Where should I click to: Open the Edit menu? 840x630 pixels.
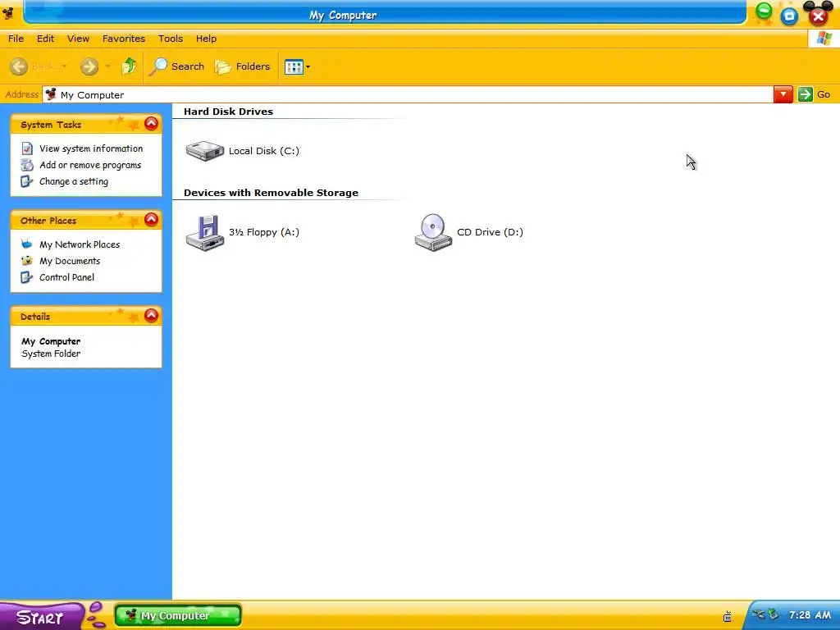click(x=45, y=39)
